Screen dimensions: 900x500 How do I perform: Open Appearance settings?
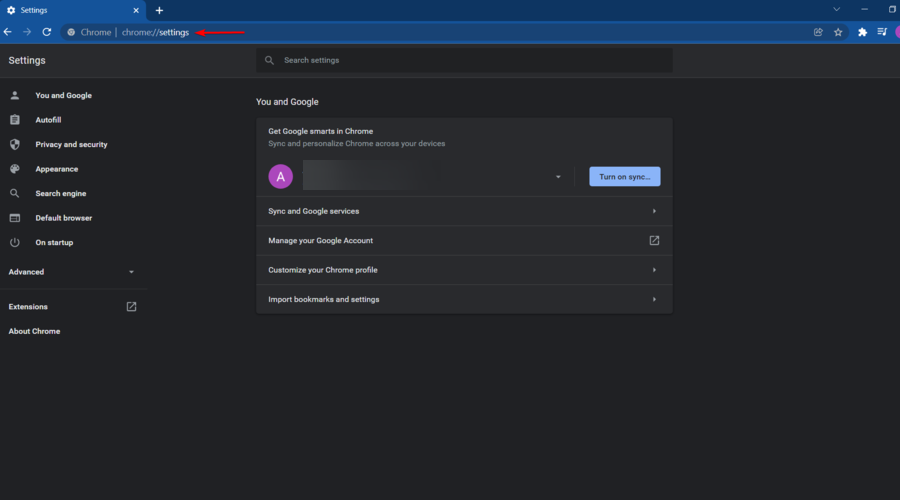[56, 169]
